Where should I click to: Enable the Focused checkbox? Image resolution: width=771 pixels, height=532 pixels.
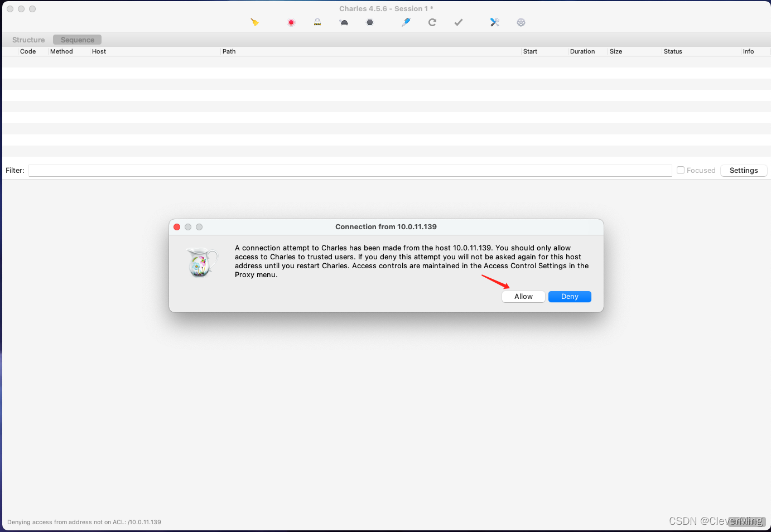(x=681, y=170)
